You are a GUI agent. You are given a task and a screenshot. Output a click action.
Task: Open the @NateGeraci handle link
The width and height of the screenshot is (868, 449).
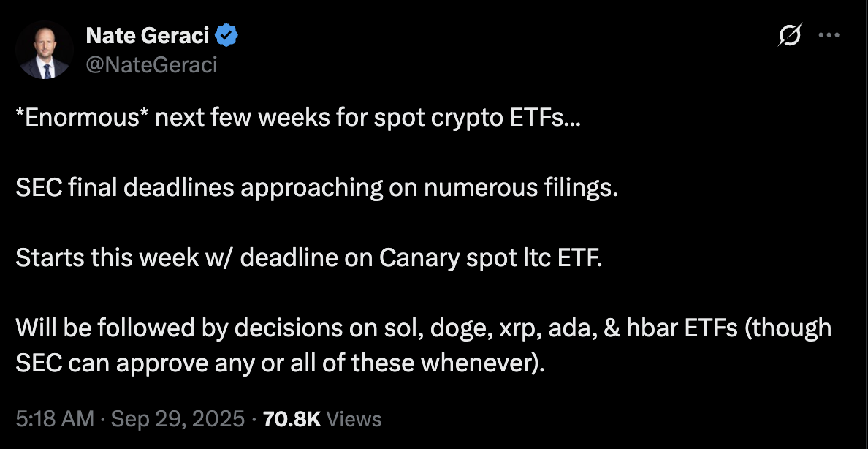coord(151,65)
